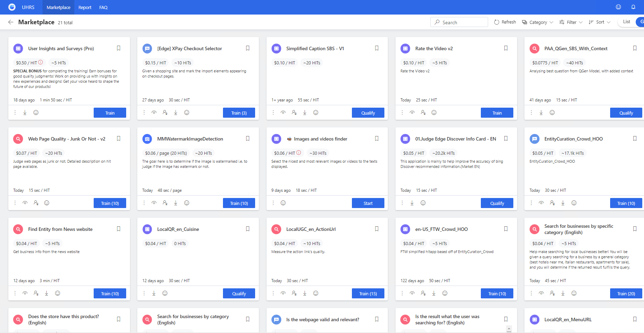Image resolution: width=644 pixels, height=333 pixels.
Task: Bookmark 01.Judge Edge Discover Info Card
Action: 506,138
